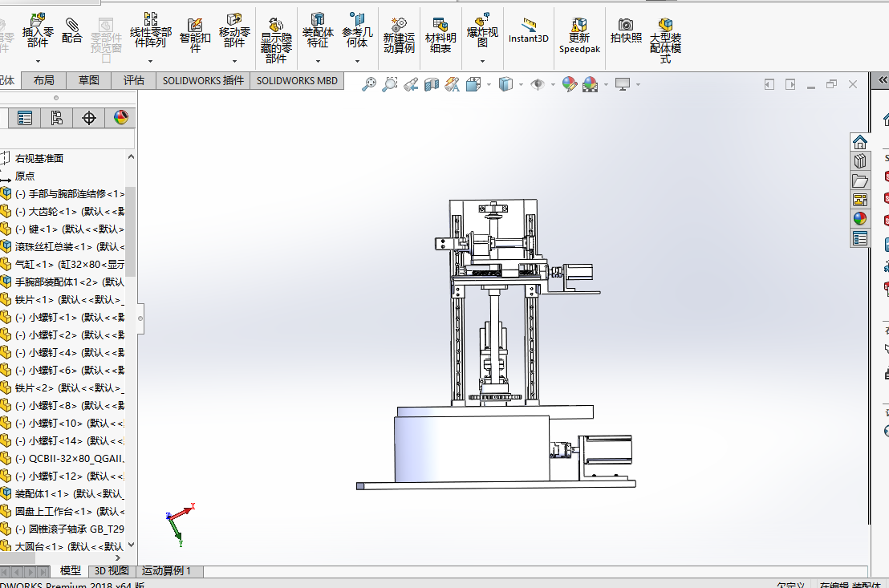Open dropdown arrow beside Apply Scene
This screenshot has width=889, height=588.
tap(606, 85)
